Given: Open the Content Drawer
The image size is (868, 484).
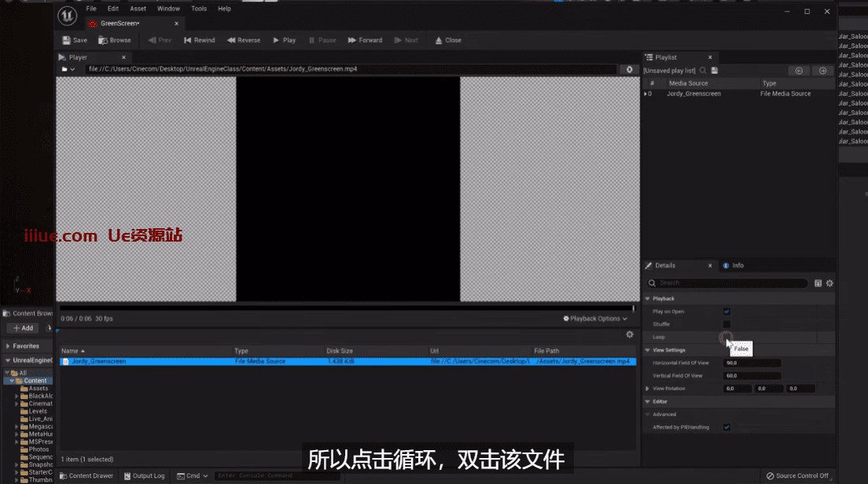Looking at the screenshot, I should click(x=85, y=475).
